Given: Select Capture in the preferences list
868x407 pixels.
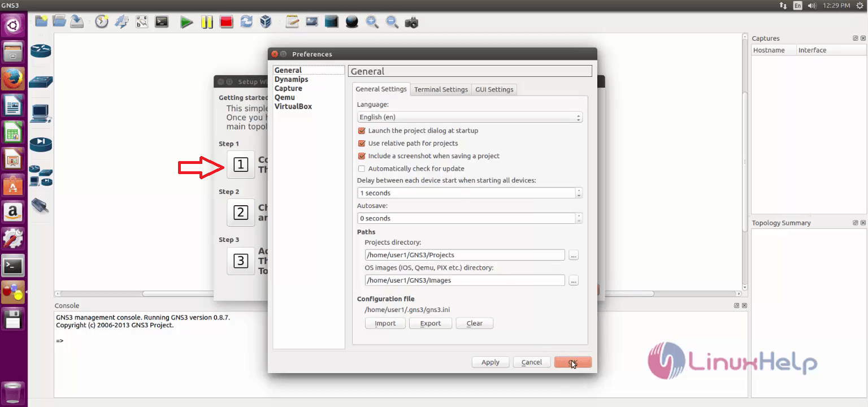Looking at the screenshot, I should pyautogui.click(x=309, y=88).
